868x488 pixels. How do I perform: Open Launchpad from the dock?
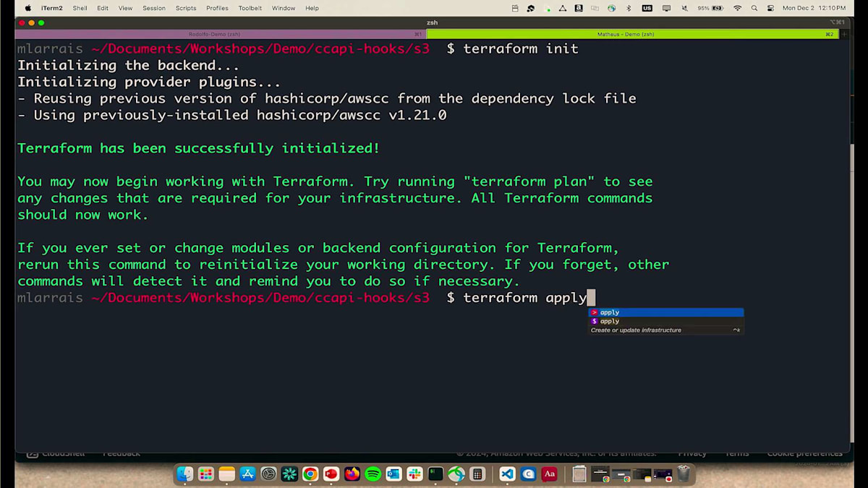(206, 474)
